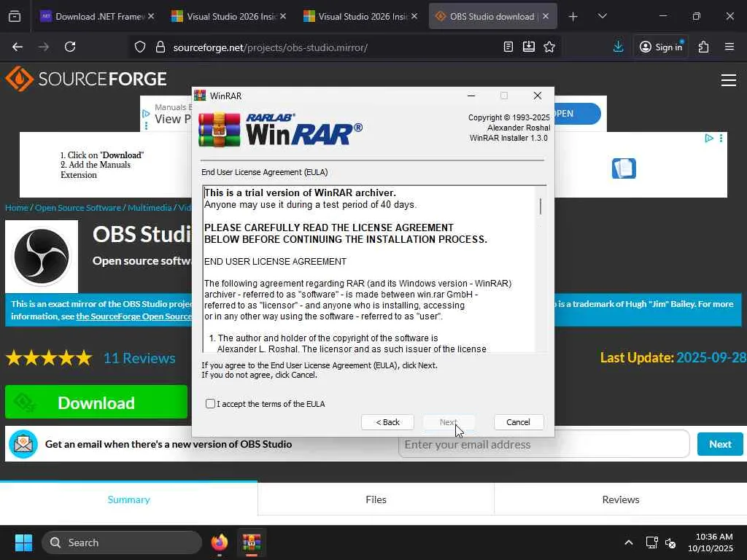Click the padlock site info icon
Image resolution: width=747 pixels, height=560 pixels.
(160, 47)
